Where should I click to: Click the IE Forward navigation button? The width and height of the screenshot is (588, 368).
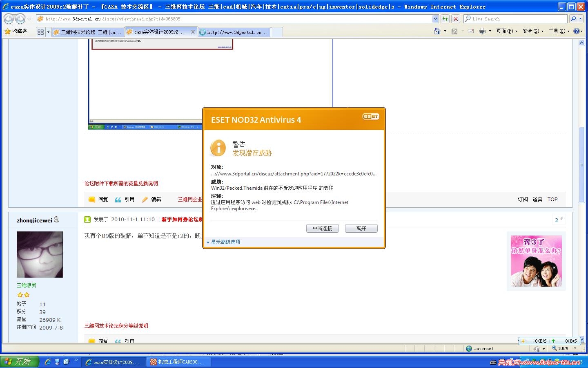(x=20, y=19)
